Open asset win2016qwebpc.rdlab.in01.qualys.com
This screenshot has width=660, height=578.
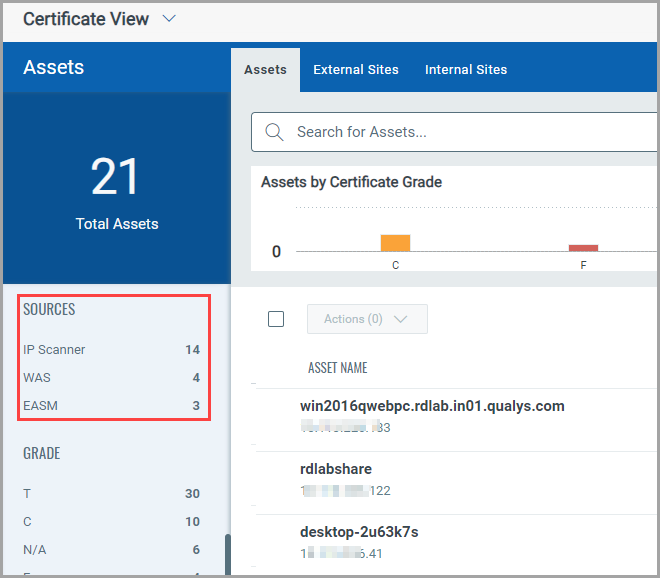[432, 406]
